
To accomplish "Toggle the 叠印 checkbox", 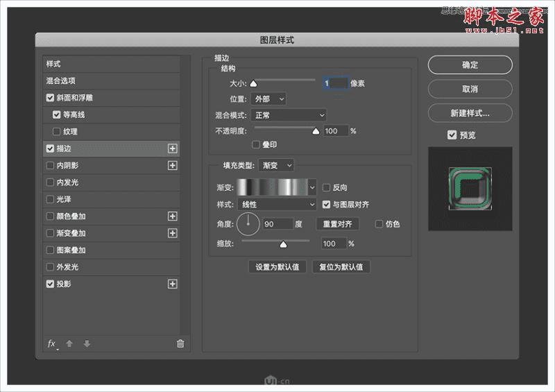I will 256,144.
